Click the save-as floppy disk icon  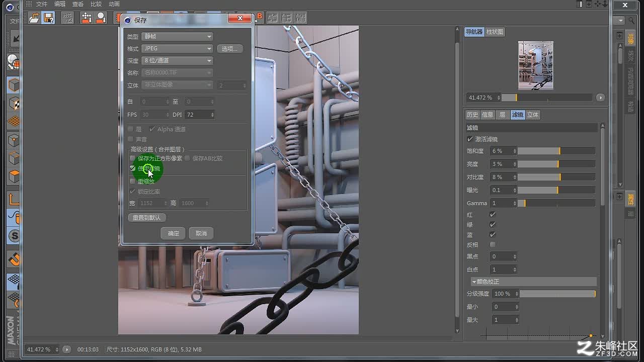click(48, 18)
